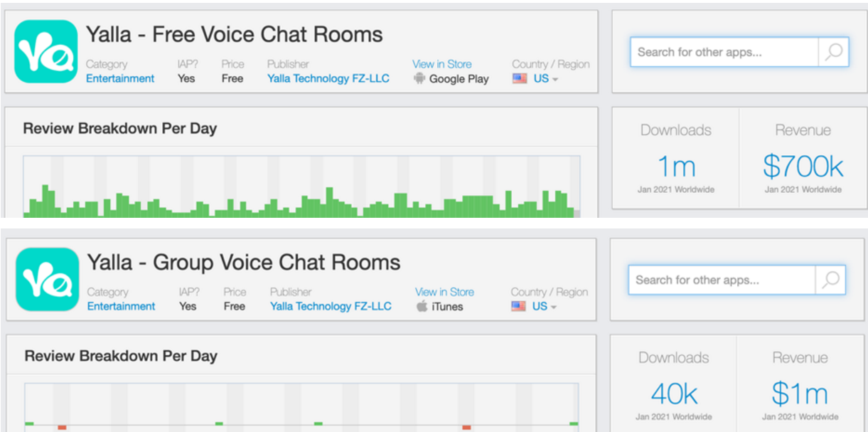
Task: Click 'Jan 2021 Worldwide' under $700k
Action: (803, 189)
